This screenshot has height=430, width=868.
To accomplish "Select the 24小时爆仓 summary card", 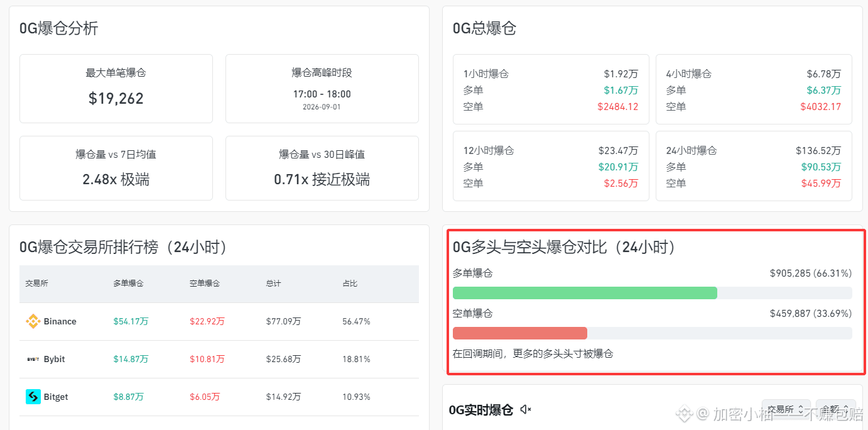I will coord(754,166).
